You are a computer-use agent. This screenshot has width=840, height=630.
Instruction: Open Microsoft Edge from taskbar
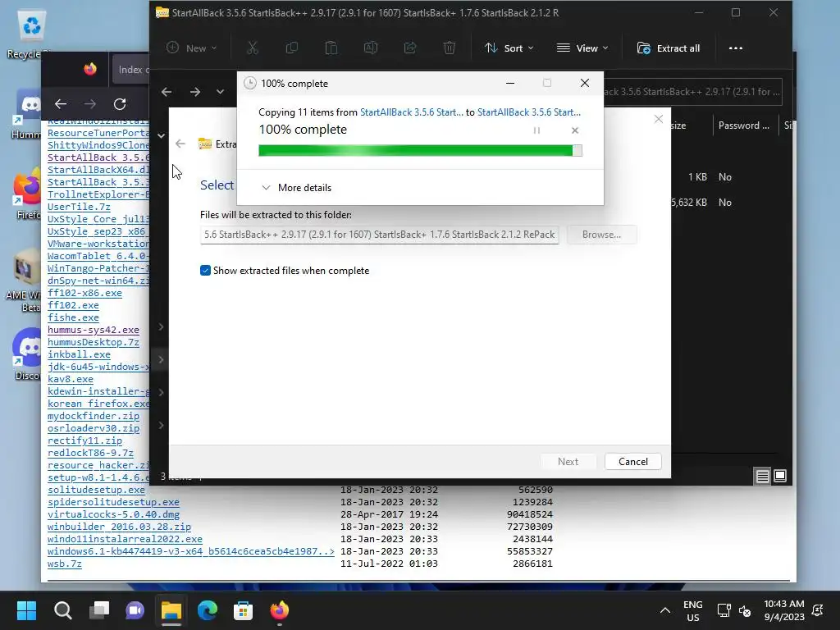pyautogui.click(x=208, y=610)
